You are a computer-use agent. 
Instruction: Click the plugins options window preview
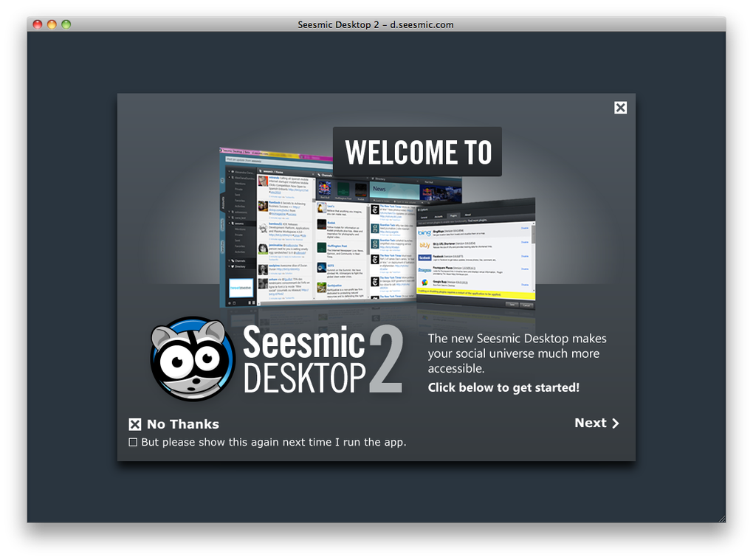click(476, 254)
